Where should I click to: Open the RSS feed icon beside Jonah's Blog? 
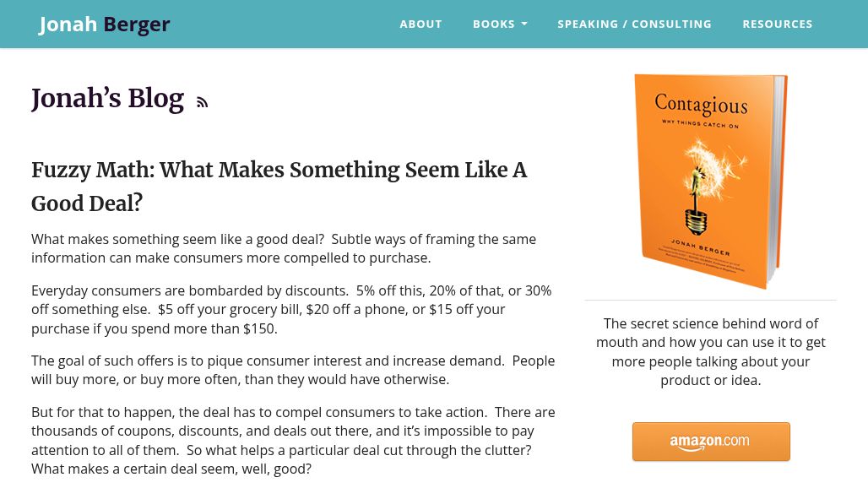point(202,103)
